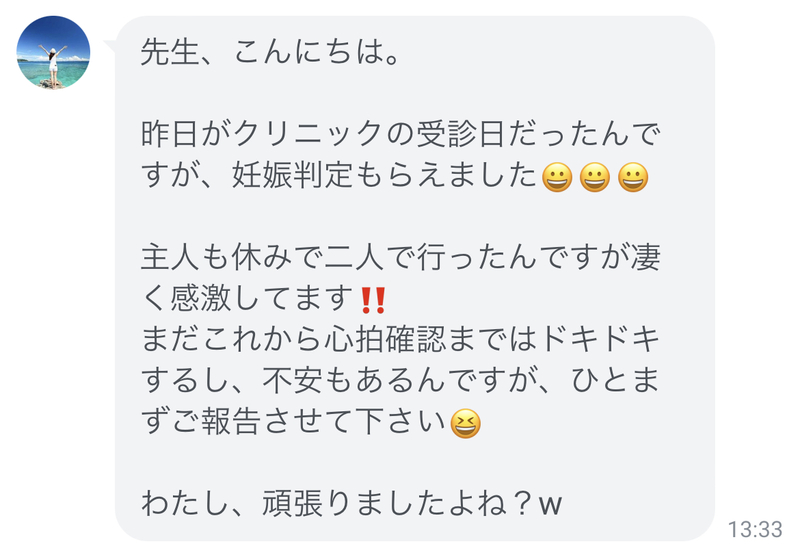Select the line starting with 主人も休みで
Image resolution: width=800 pixels, height=556 pixels.
coord(401,258)
